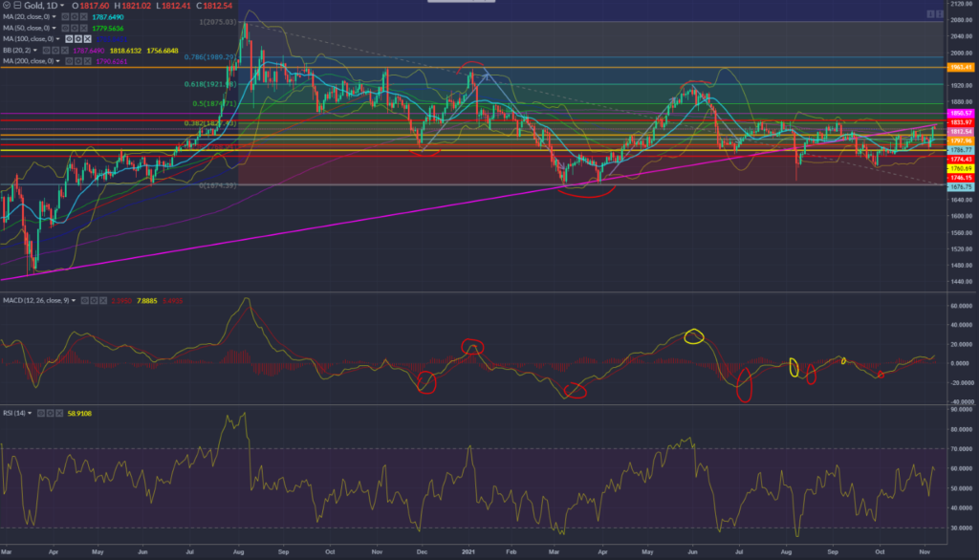The width and height of the screenshot is (979, 560).
Task: Click the MACD (12, 26, close, 9) label
Action: 36,300
